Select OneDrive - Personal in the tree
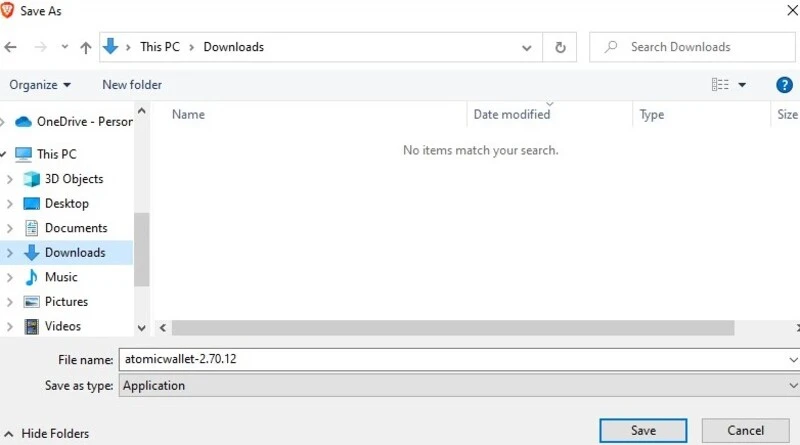The height and width of the screenshot is (445, 800). coord(85,121)
